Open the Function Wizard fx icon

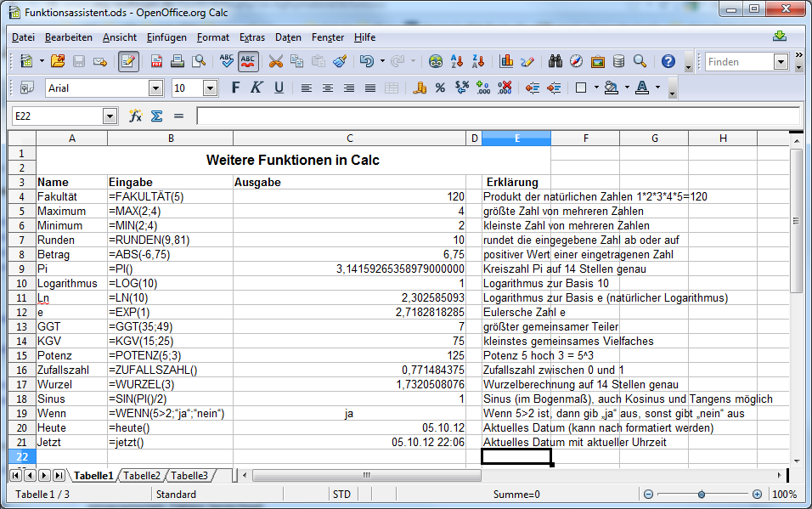pos(135,116)
